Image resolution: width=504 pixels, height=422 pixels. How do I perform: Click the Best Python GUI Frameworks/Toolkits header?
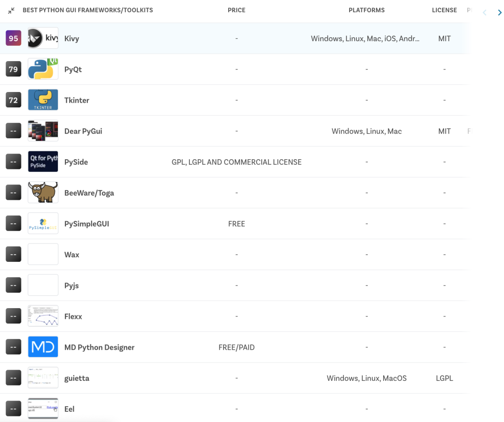pos(88,10)
